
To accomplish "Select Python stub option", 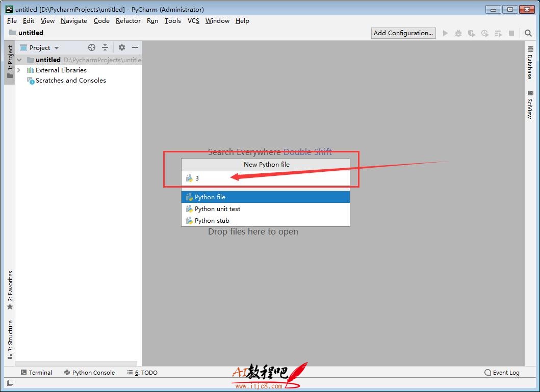I will click(266, 220).
